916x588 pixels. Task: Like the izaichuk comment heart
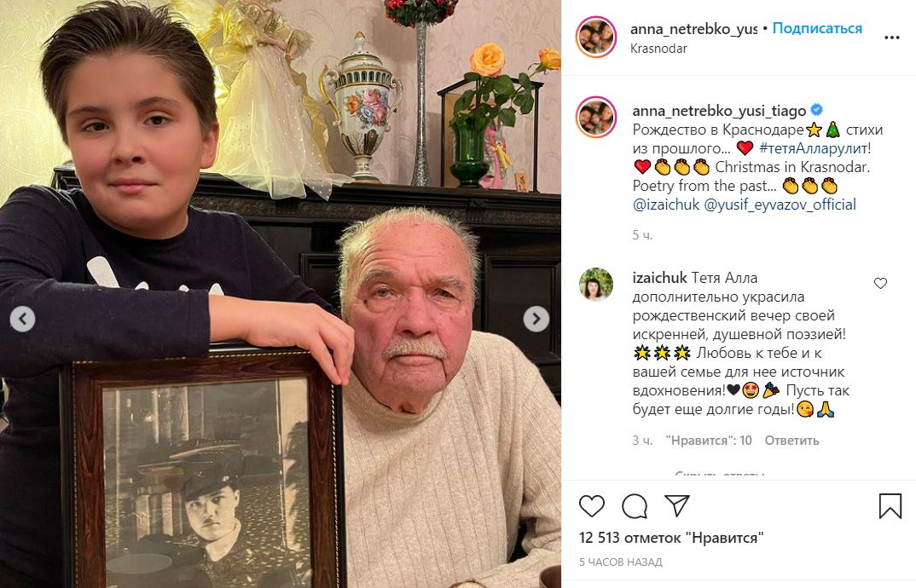880,283
